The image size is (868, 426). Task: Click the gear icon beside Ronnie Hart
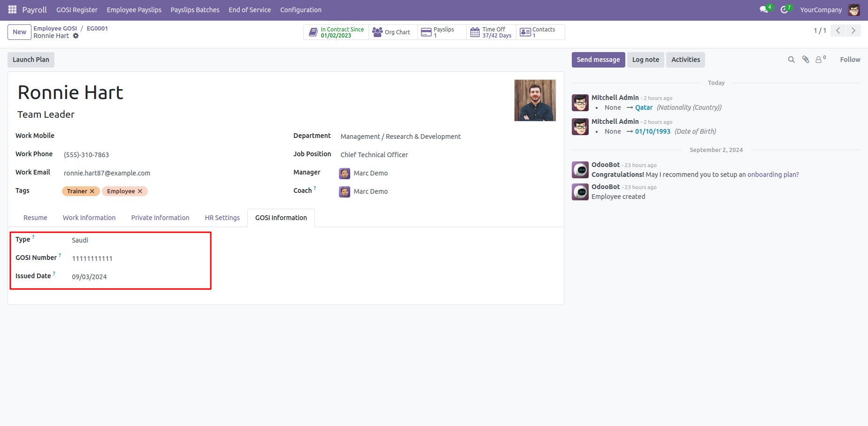tap(76, 36)
